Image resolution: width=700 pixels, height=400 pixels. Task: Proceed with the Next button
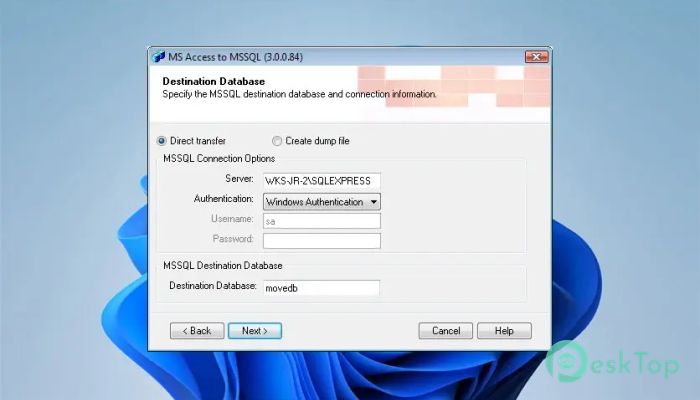point(255,331)
